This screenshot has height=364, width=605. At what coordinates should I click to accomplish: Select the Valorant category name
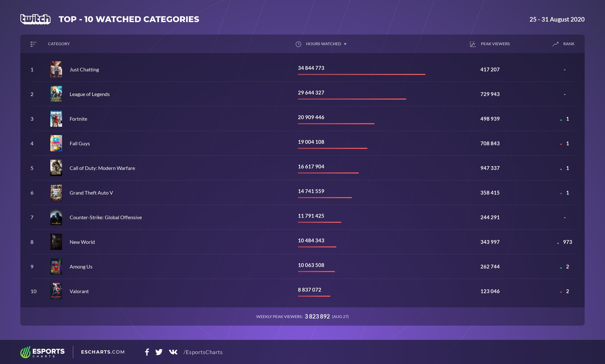pos(79,291)
